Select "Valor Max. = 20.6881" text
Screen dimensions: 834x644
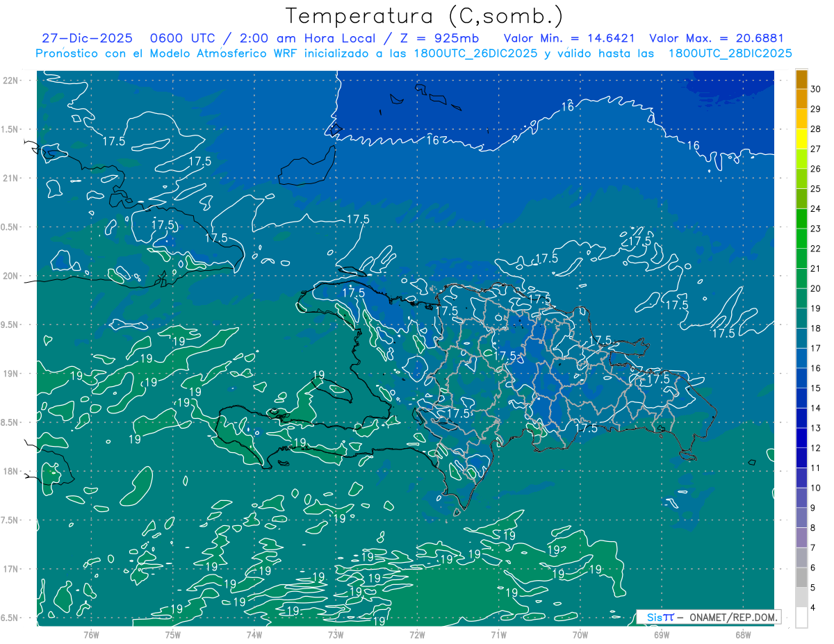(x=716, y=39)
